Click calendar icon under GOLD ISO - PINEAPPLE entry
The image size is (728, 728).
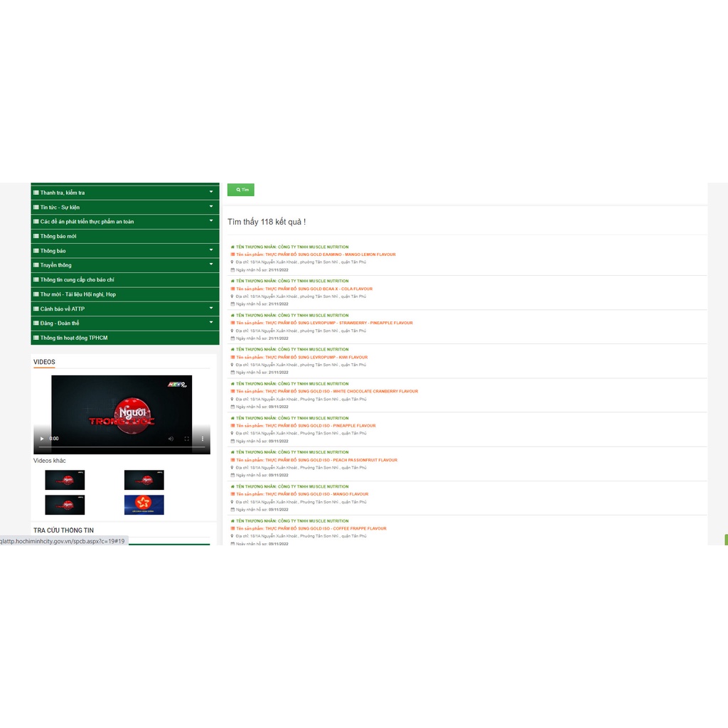(232, 441)
